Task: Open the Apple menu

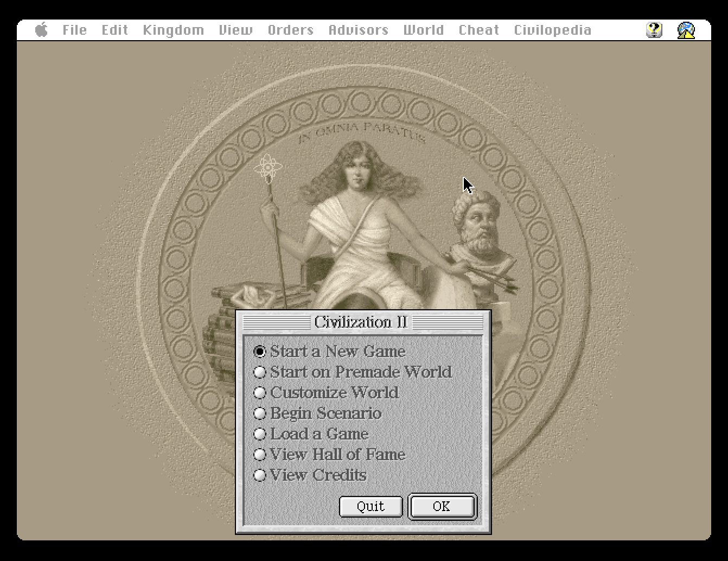Action: tap(41, 30)
